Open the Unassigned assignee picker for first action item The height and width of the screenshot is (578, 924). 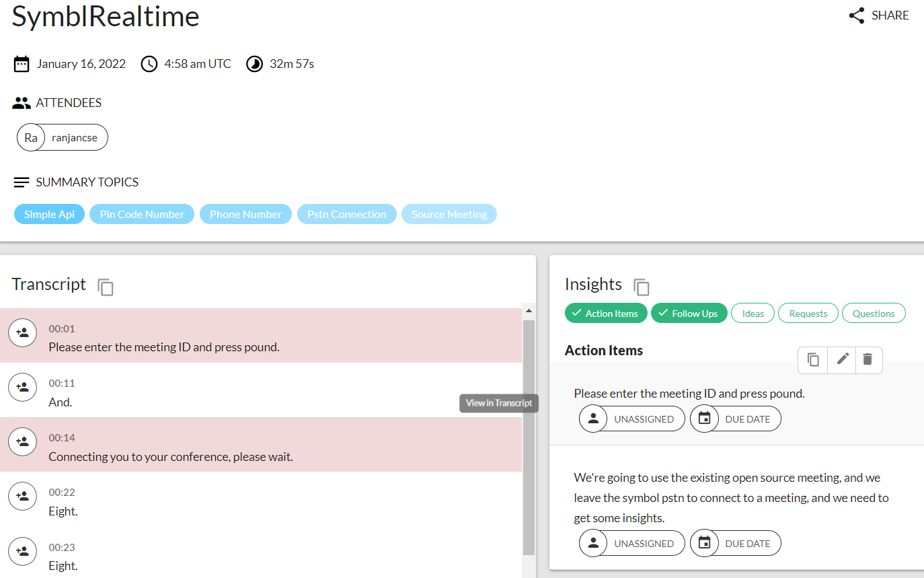(631, 418)
